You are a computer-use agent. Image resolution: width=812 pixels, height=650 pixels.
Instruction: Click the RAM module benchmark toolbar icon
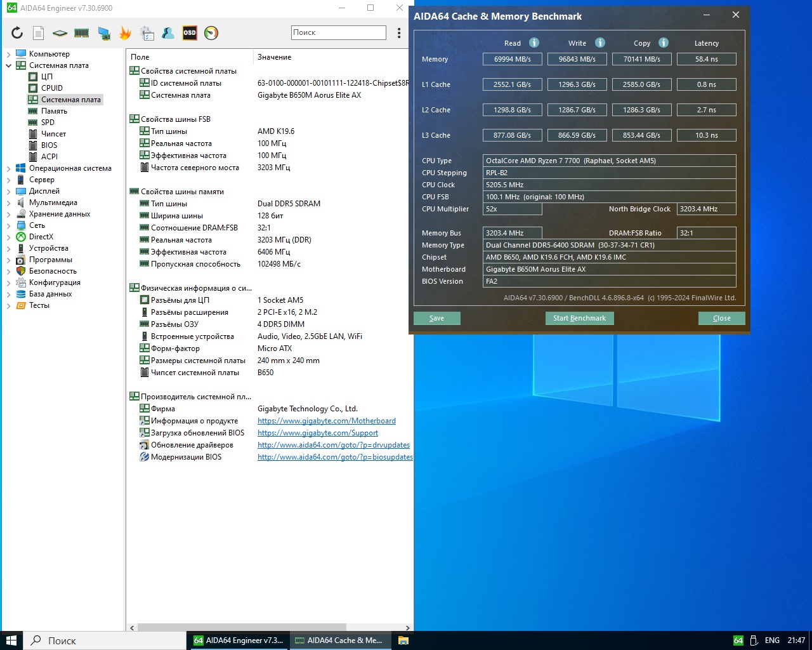[81, 33]
